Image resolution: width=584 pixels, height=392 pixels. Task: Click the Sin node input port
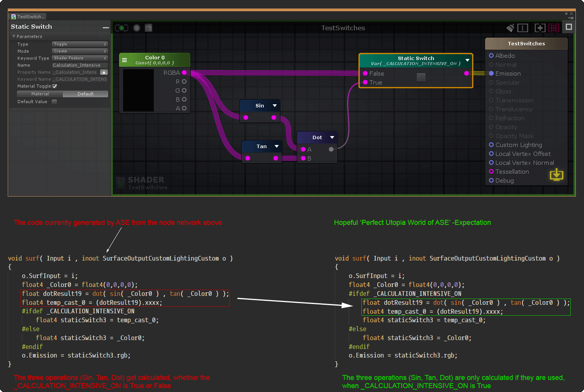[246, 117]
